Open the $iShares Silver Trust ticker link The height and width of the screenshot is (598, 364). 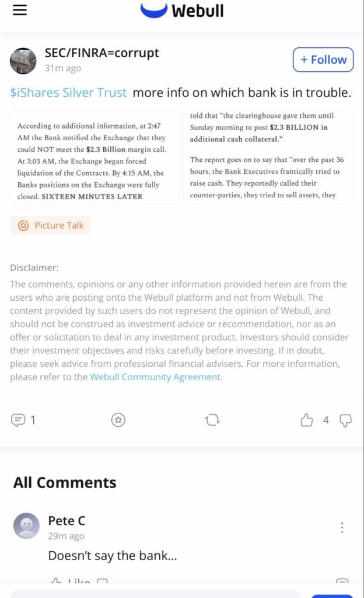[68, 93]
